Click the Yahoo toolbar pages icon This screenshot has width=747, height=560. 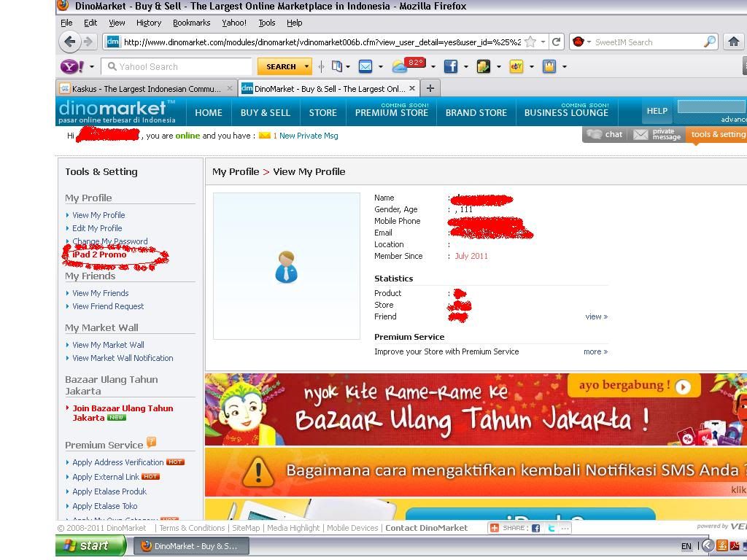coord(337,66)
